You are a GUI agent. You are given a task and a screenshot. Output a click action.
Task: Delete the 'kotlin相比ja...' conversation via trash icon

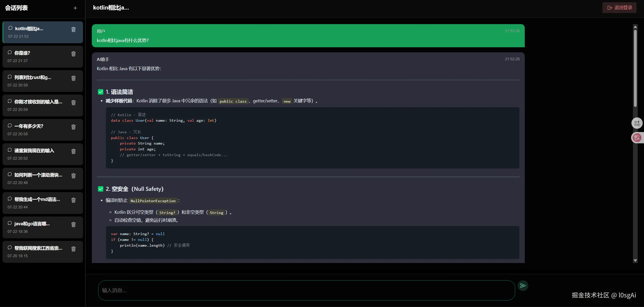[73, 29]
